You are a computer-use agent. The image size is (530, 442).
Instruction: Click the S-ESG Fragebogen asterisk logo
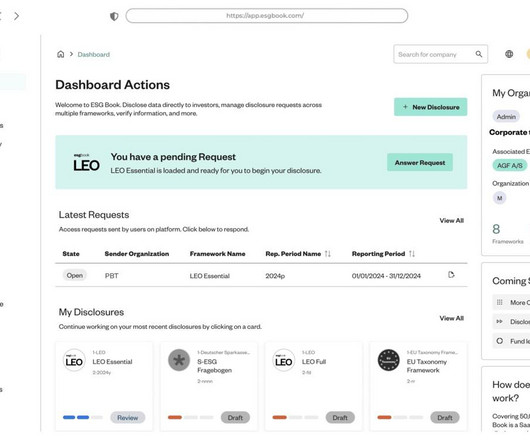pyautogui.click(x=179, y=360)
